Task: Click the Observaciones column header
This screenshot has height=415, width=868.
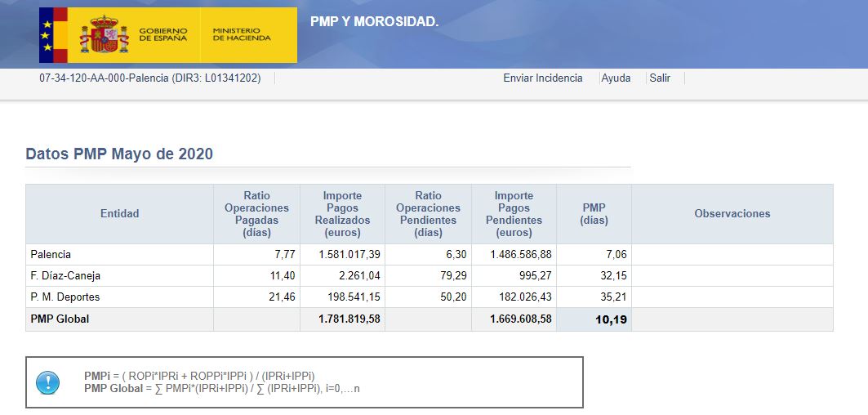Action: click(x=732, y=214)
